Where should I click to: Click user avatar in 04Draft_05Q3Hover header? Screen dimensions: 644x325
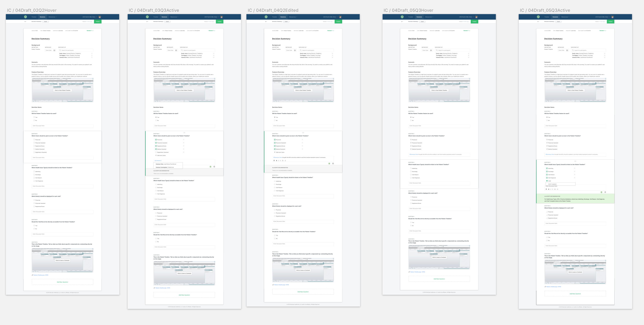point(476,17)
